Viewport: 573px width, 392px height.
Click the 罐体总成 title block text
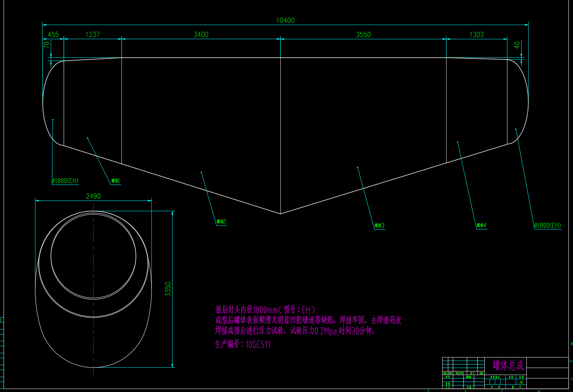508,365
